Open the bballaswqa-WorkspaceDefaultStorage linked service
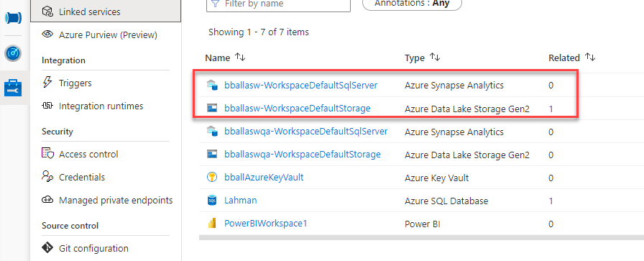Image resolution: width=644 pixels, height=261 pixels. [303, 155]
